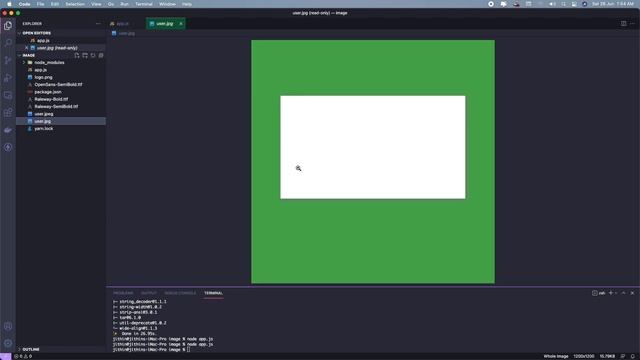Collapse all folders in Explorer
Viewport: 640px width, 360px height.
(x=101, y=55)
